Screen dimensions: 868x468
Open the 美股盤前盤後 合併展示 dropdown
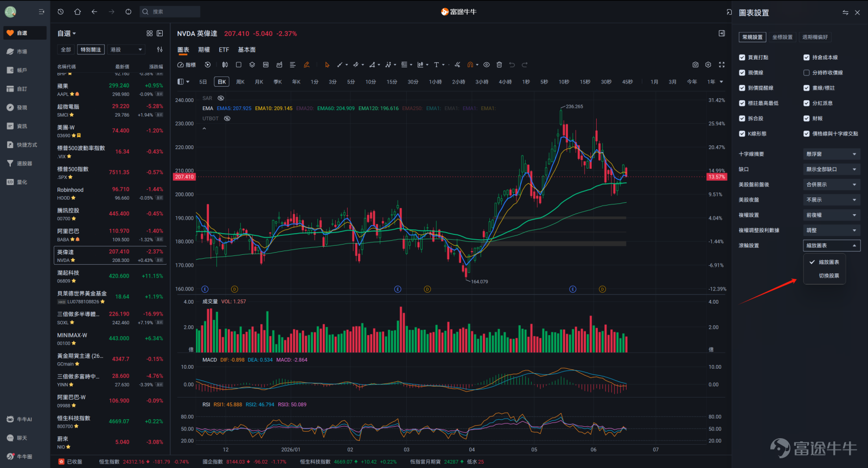(x=832, y=184)
